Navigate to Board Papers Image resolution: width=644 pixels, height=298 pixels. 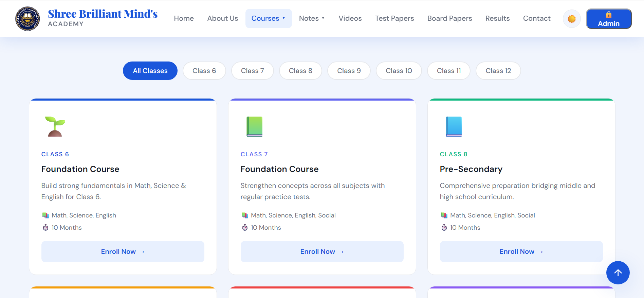[449, 18]
